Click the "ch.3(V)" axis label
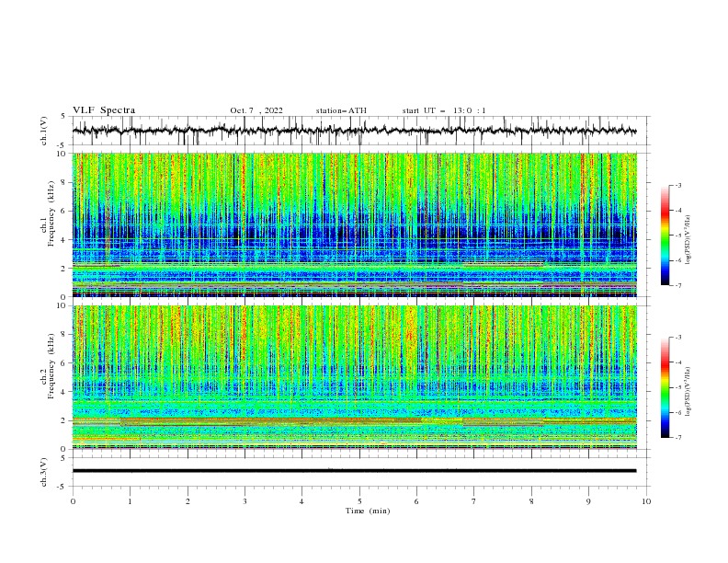The width and height of the screenshot is (728, 563). pyautogui.click(x=44, y=472)
